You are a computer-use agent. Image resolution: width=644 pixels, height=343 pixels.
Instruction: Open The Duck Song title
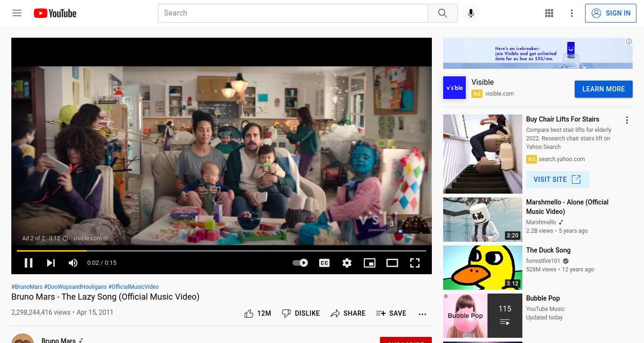pyautogui.click(x=548, y=250)
